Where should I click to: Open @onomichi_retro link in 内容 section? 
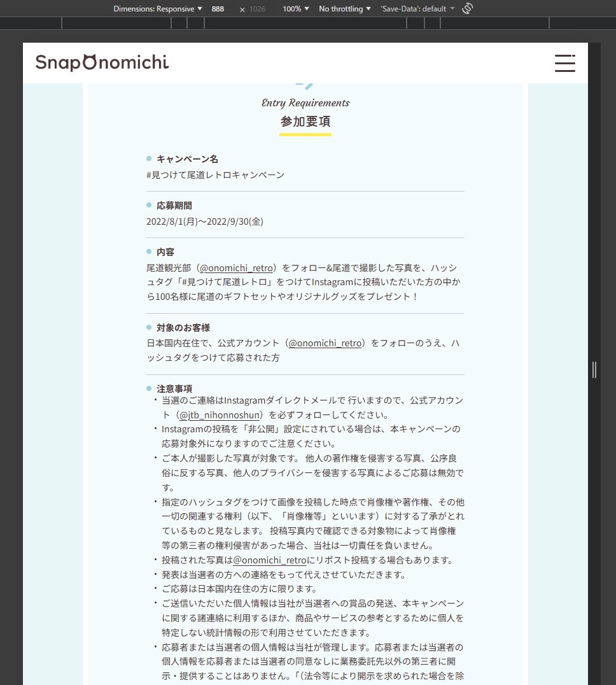tap(237, 268)
